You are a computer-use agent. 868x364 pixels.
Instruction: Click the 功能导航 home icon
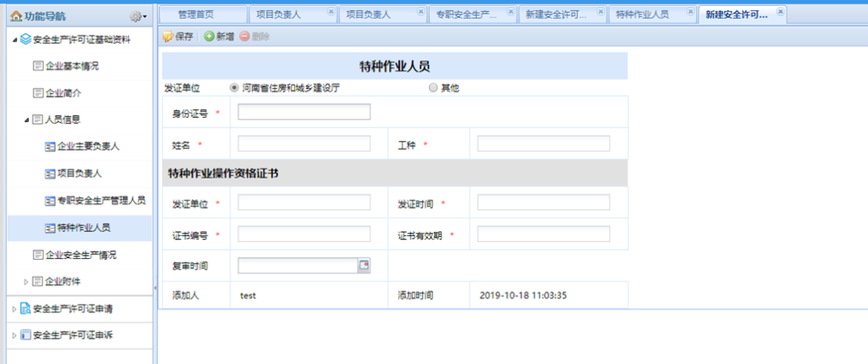click(x=16, y=17)
